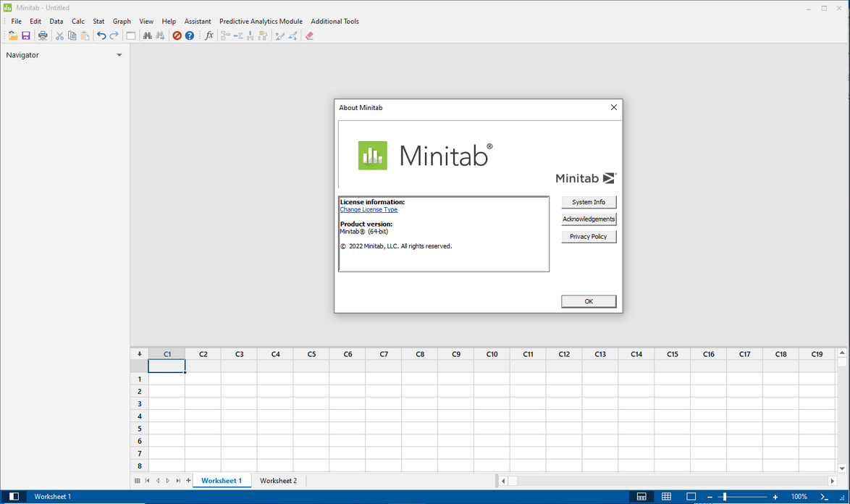This screenshot has width=850, height=504.
Task: Open the Predictive Analytics Module menu
Action: pos(261,21)
